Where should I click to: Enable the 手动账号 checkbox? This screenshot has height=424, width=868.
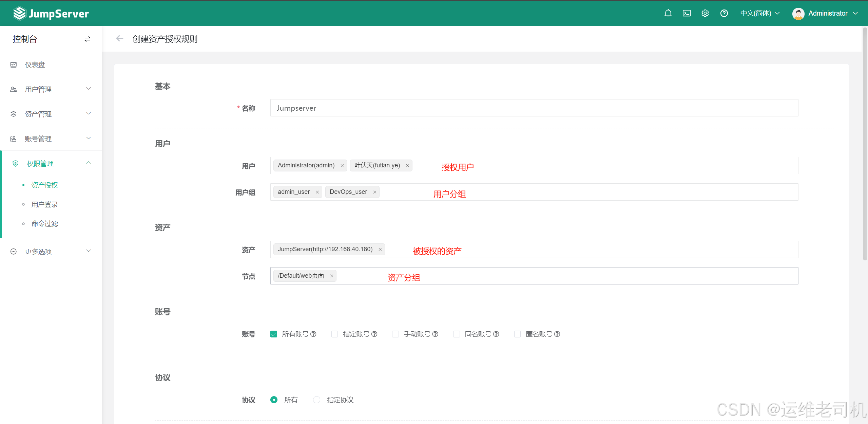click(396, 334)
